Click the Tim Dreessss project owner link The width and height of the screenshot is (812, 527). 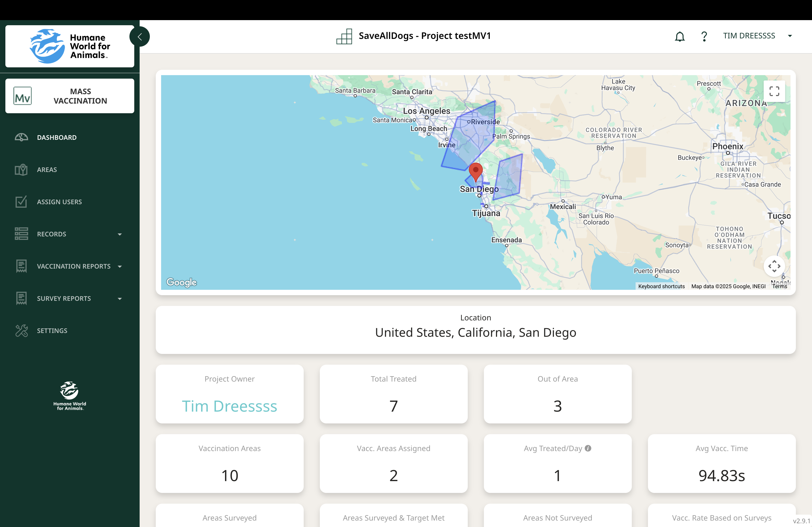(x=229, y=406)
